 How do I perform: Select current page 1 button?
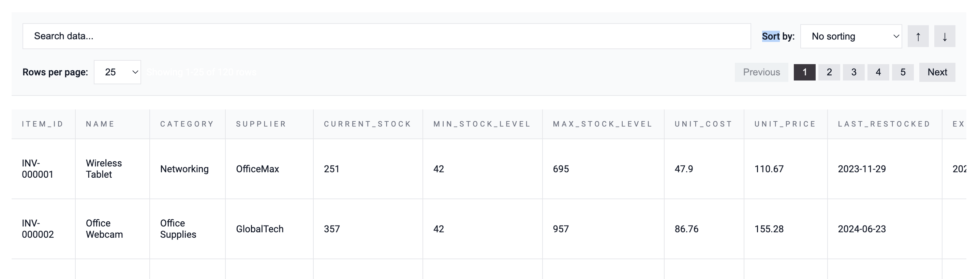(804, 72)
